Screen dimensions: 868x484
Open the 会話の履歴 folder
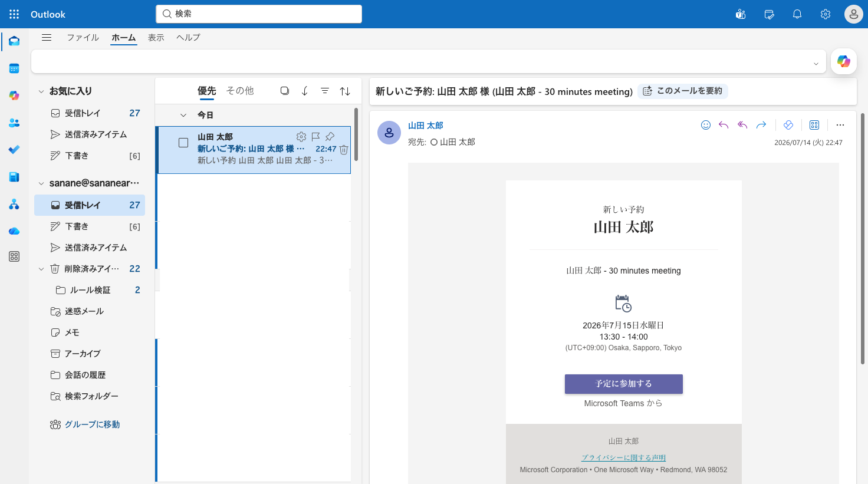point(89,375)
